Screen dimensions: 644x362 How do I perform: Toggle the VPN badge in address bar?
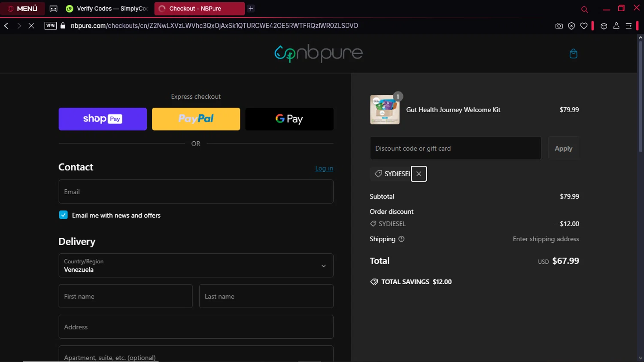coord(51,26)
